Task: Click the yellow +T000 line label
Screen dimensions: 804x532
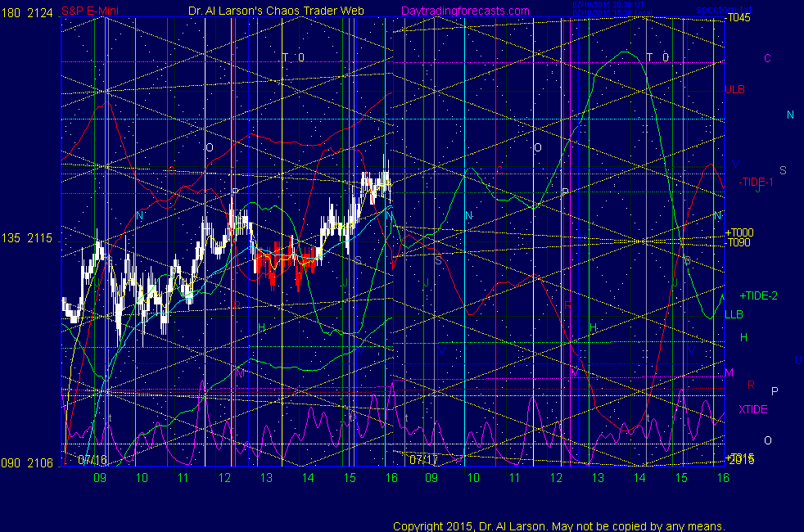Action: coord(739,232)
